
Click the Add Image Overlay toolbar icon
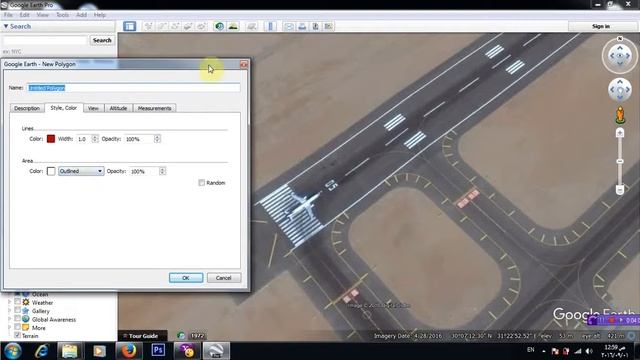coord(188,26)
